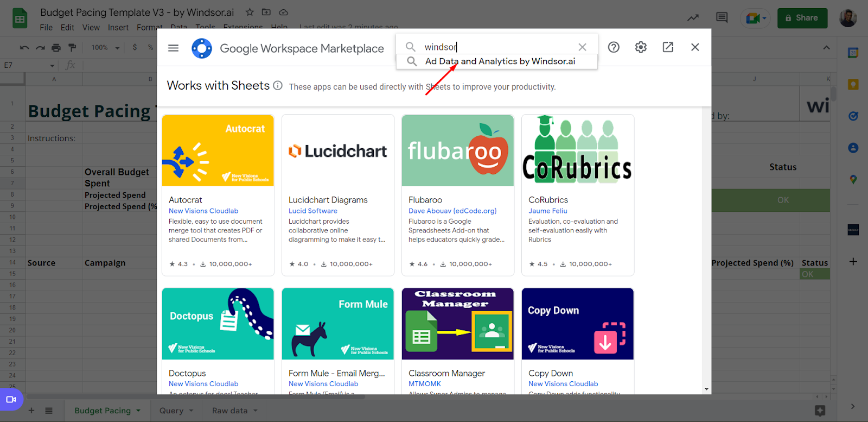Image resolution: width=868 pixels, height=422 pixels.
Task: Open the comment history
Action: (722, 18)
